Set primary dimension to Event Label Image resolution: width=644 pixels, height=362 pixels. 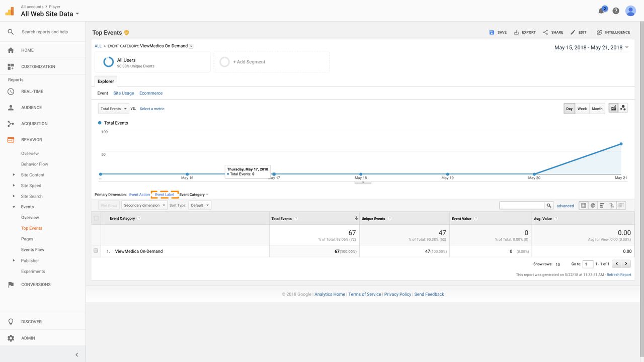point(165,195)
